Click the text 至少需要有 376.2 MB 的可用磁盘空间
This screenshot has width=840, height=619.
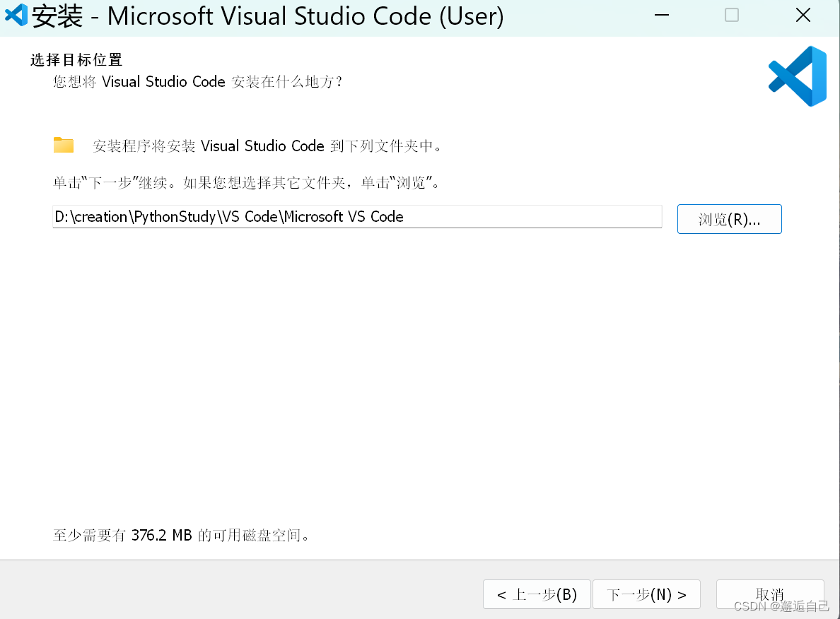(182, 535)
